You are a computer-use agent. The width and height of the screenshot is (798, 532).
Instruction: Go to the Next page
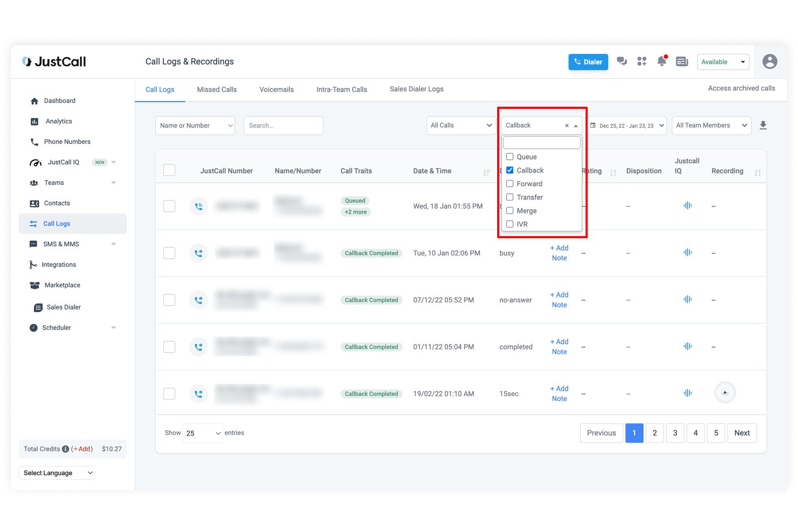742,433
